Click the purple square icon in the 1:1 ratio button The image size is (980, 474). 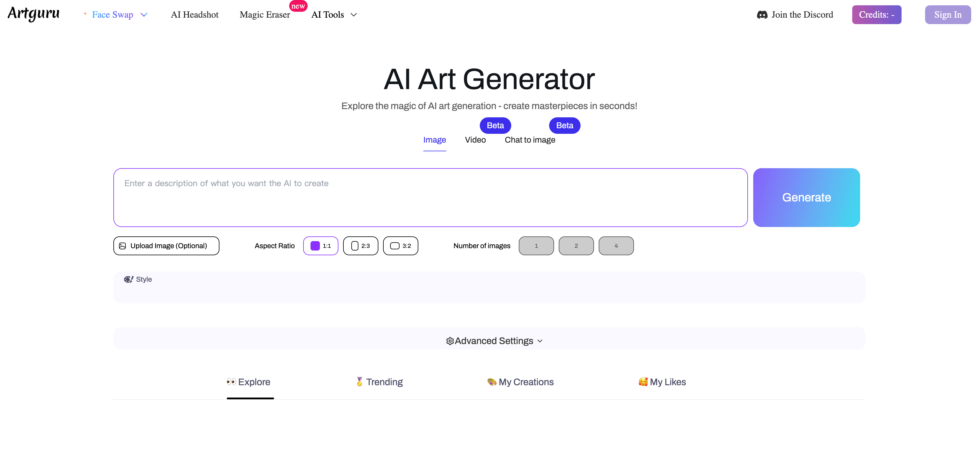(315, 246)
